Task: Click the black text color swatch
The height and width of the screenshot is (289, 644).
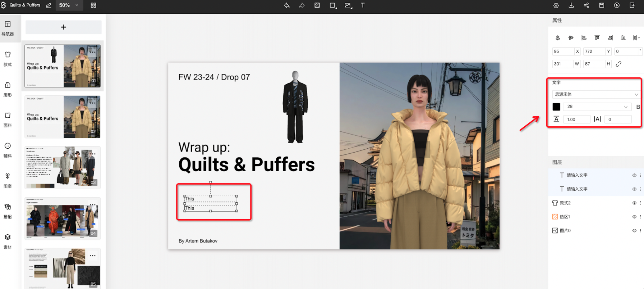Action: click(x=556, y=107)
